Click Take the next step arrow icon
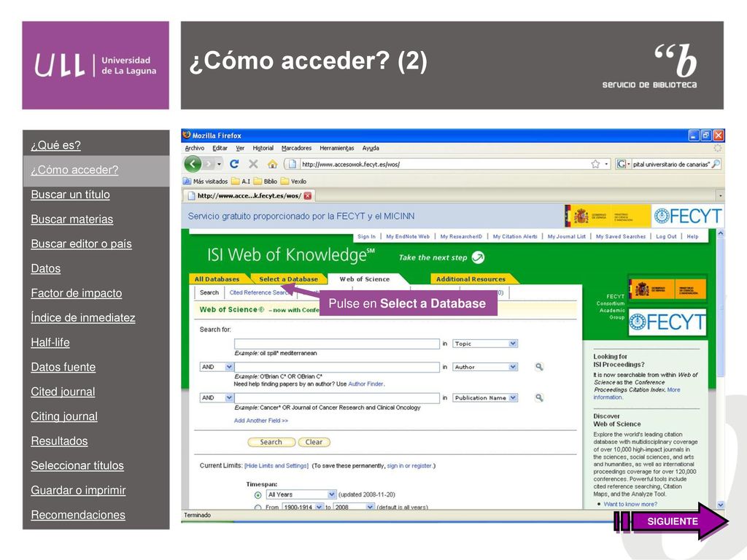Image resolution: width=747 pixels, height=560 pixels. coord(478,257)
